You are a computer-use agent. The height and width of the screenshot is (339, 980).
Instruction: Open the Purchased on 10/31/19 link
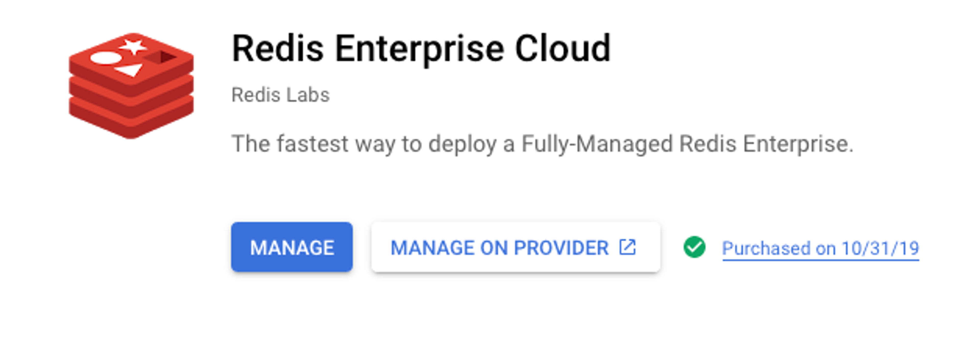click(820, 249)
